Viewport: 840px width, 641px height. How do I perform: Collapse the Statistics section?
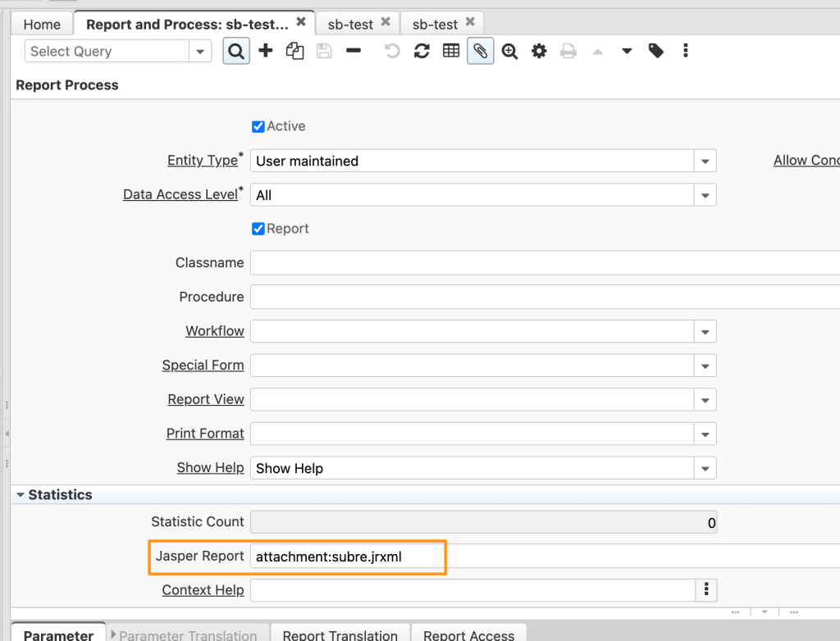click(20, 494)
